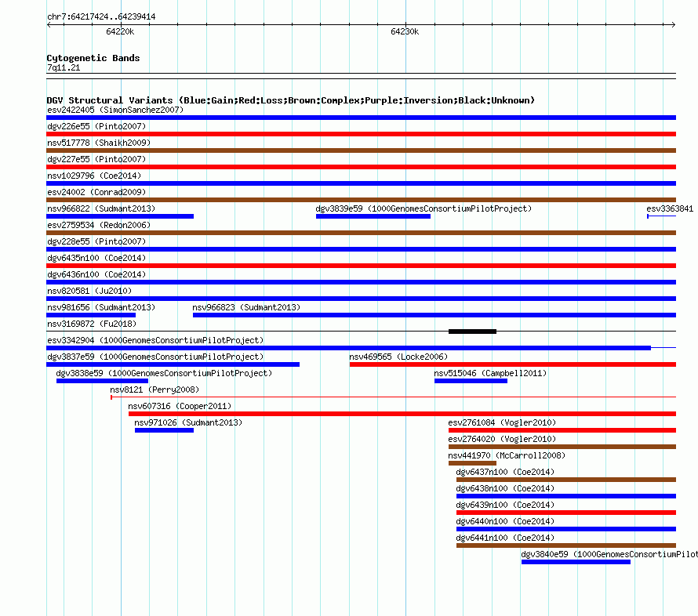Select the dgv3839e59 1000GenomesConsortiumPilotProject bar
The width and height of the screenshot is (698, 616).
pos(373,216)
